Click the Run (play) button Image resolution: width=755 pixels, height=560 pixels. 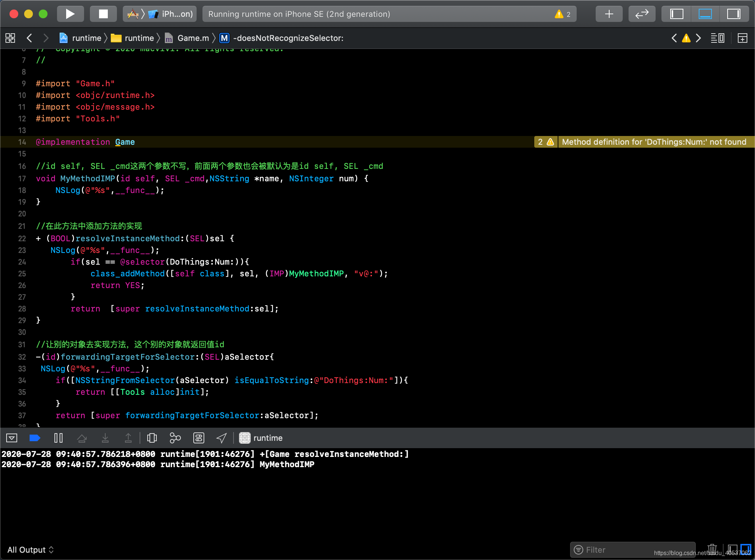[70, 14]
